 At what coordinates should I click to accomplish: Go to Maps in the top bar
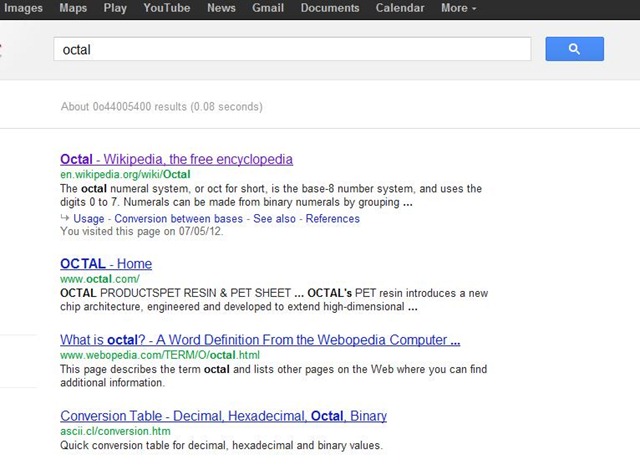[73, 8]
